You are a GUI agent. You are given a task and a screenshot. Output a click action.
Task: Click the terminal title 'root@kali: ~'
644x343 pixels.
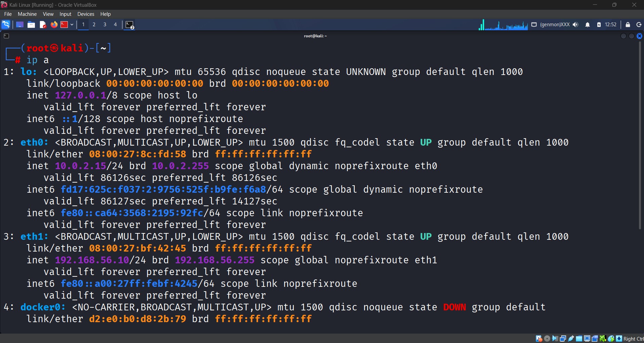pyautogui.click(x=315, y=36)
